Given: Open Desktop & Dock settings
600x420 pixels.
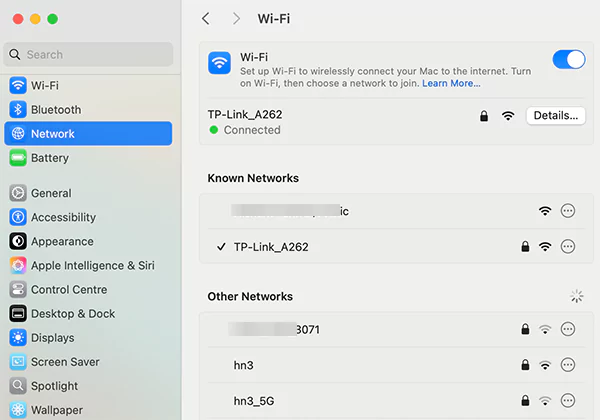Looking at the screenshot, I should 88,314.
